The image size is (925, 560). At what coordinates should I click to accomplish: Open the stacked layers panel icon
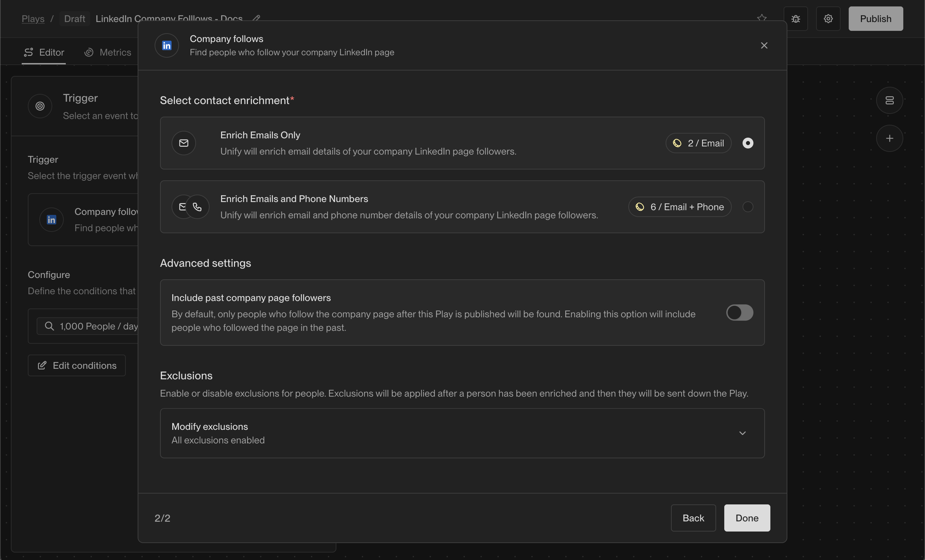tap(889, 101)
